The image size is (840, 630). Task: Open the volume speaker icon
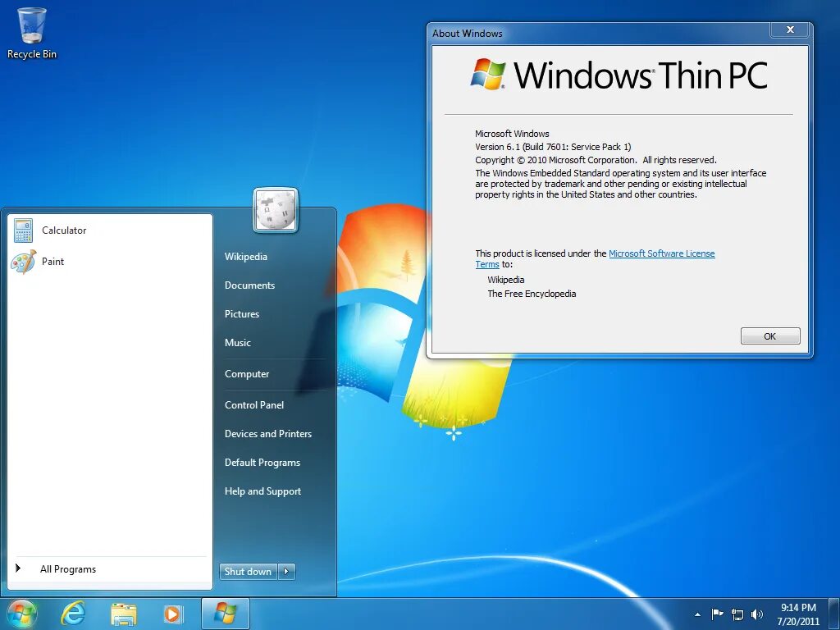click(x=757, y=614)
